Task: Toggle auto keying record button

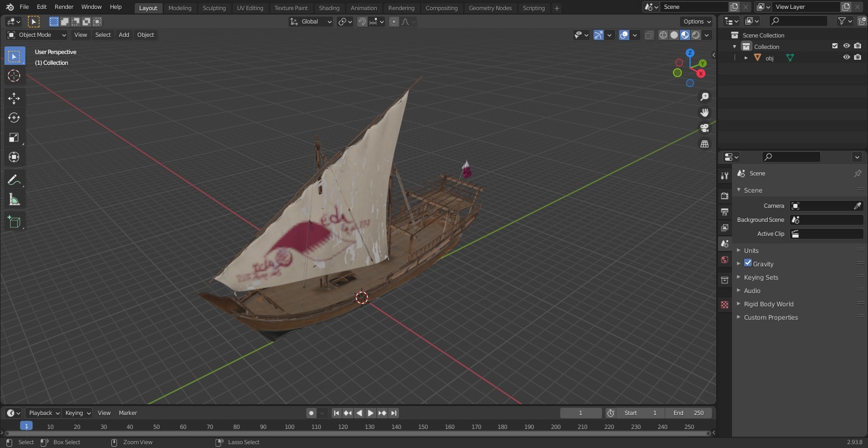Action: click(x=311, y=413)
